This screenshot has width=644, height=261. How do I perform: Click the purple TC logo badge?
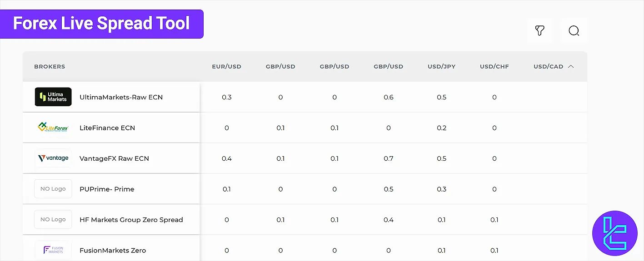pyautogui.click(x=615, y=233)
